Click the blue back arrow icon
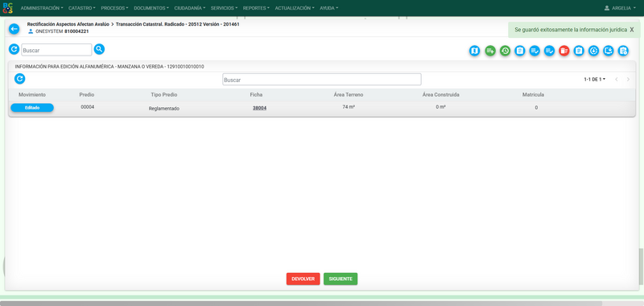Screen dimensions: 644x306 coord(14,29)
